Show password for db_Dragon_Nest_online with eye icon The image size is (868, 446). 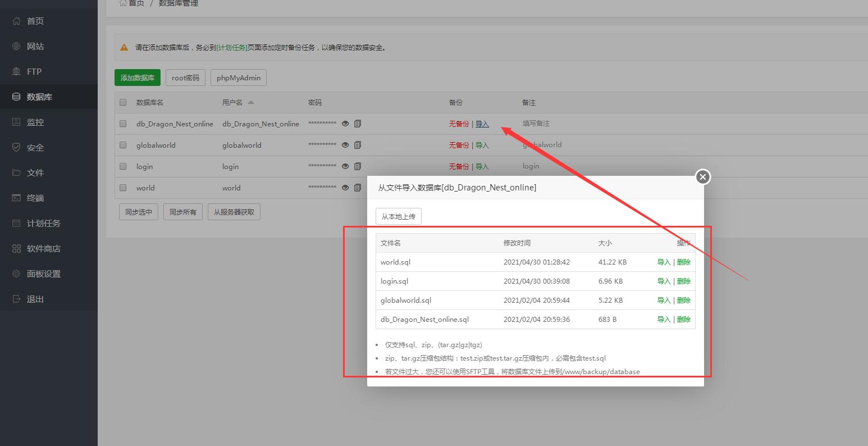click(x=345, y=124)
